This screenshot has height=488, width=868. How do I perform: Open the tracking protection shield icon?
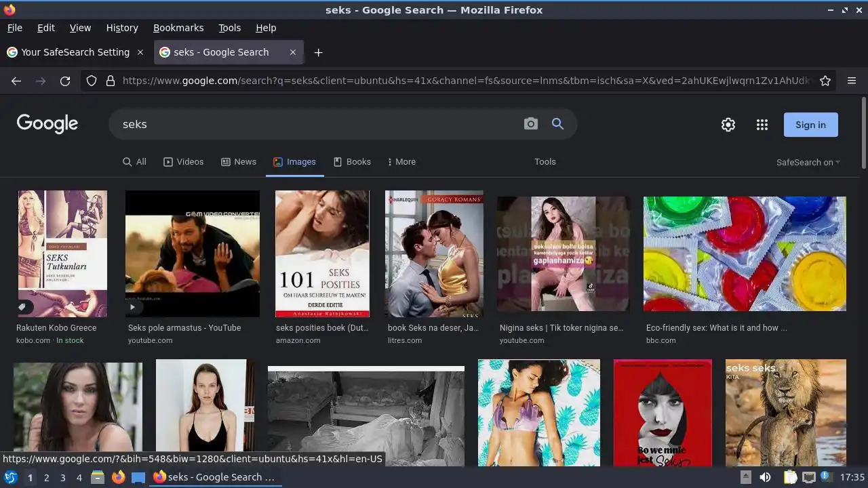pyautogui.click(x=92, y=81)
